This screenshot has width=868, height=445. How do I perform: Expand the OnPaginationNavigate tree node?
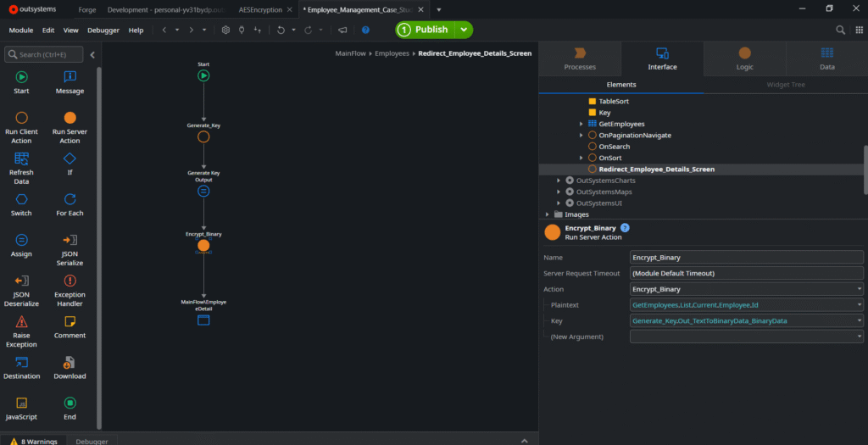coord(581,135)
